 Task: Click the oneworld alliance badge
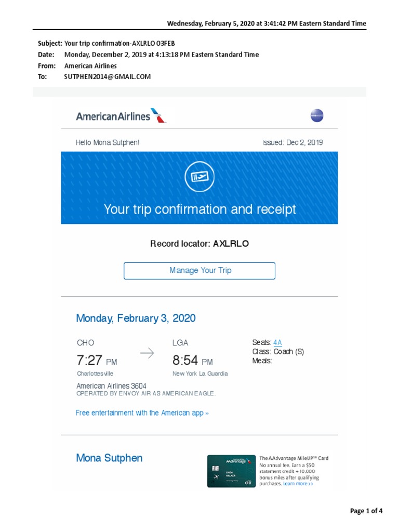(x=317, y=116)
